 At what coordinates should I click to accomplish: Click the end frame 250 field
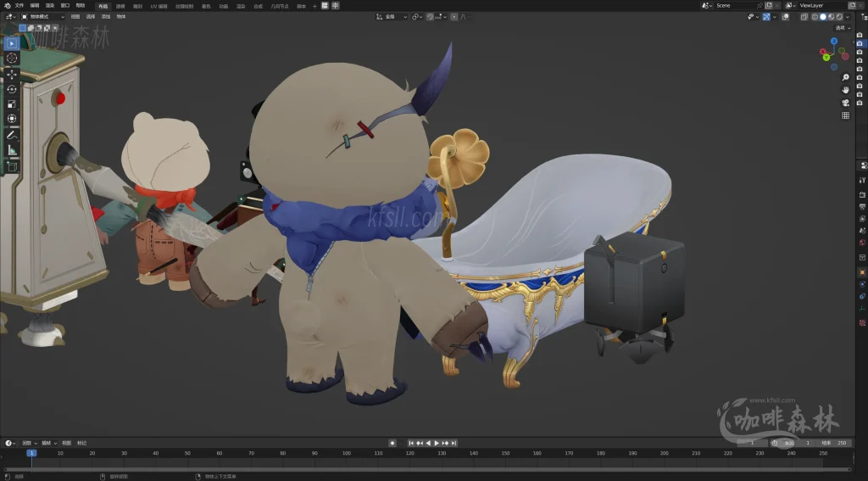tap(835, 443)
